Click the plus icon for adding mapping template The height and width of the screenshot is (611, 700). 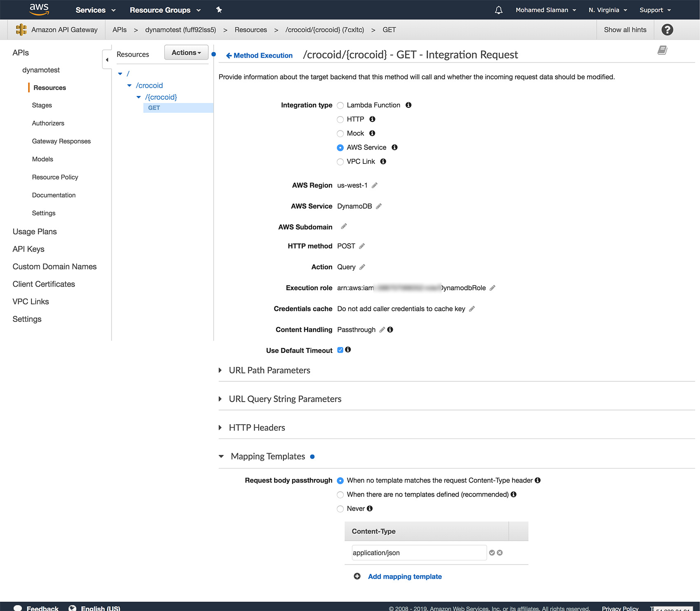357,576
